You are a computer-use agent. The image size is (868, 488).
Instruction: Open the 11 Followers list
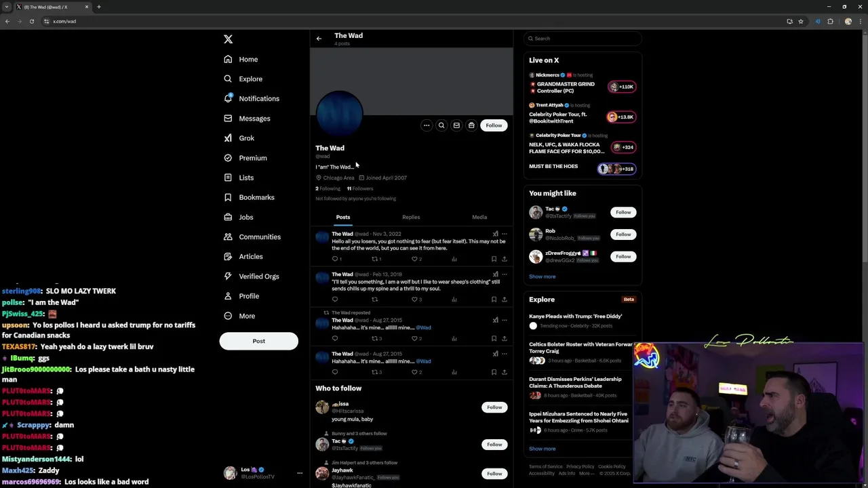coord(360,188)
